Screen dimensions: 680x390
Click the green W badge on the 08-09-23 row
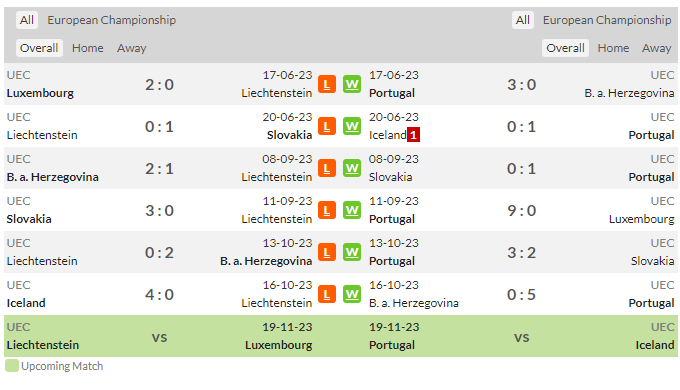click(352, 168)
